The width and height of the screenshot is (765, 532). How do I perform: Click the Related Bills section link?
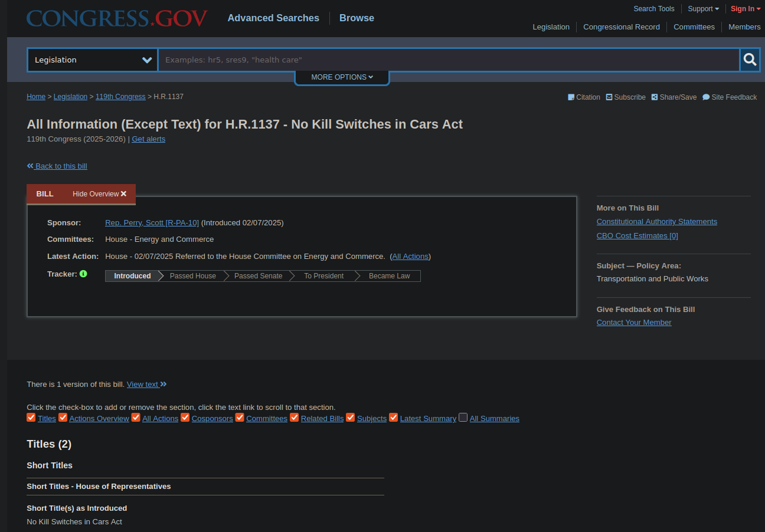click(322, 419)
